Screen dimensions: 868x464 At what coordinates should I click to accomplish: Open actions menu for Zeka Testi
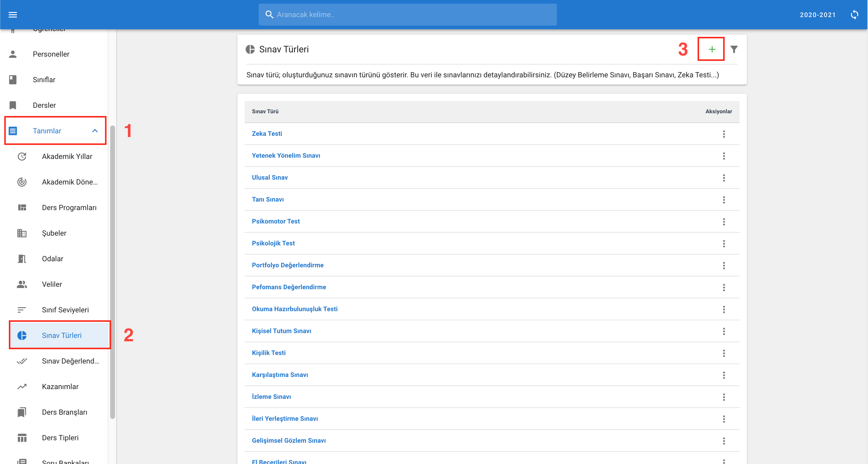[x=724, y=134]
